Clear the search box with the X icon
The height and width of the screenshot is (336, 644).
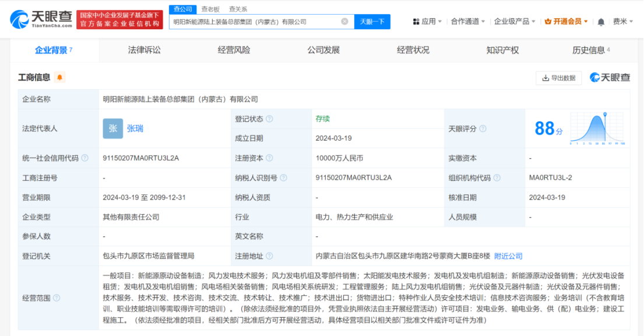(x=344, y=22)
